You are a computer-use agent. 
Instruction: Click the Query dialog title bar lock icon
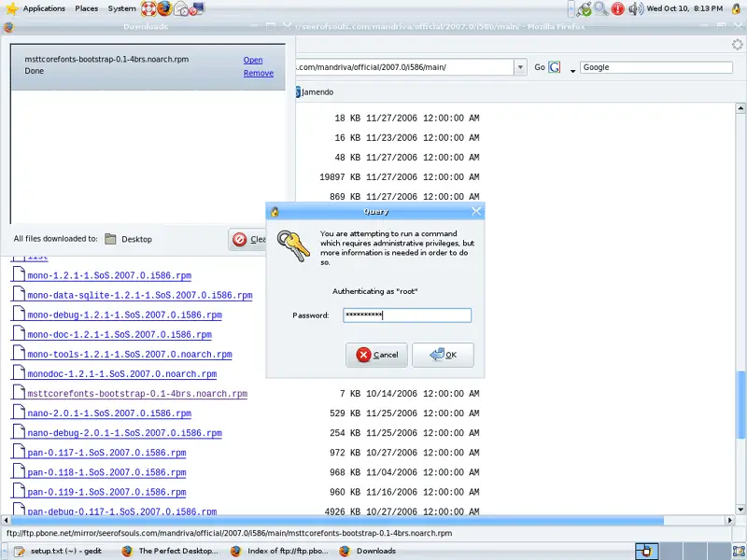pos(275,212)
